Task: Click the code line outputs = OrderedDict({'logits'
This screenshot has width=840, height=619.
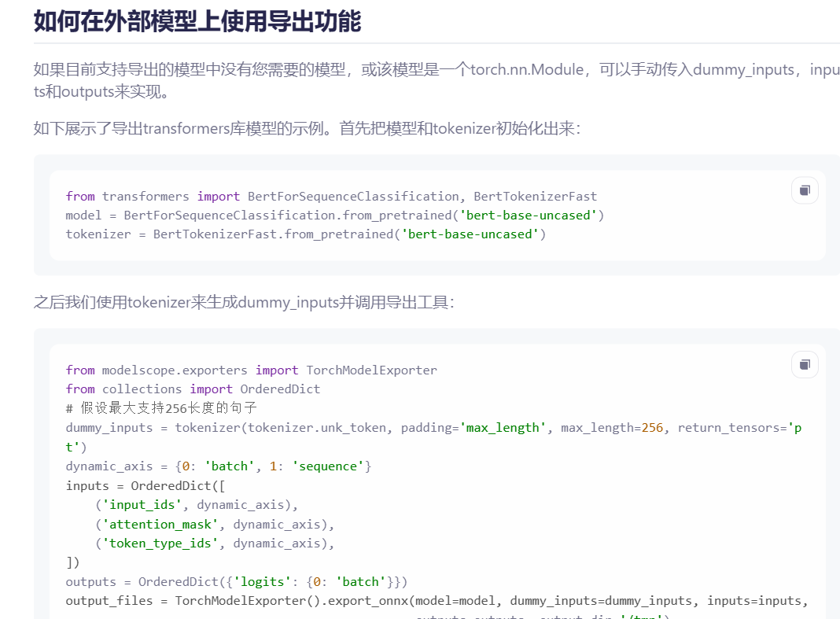Action: (x=236, y=582)
